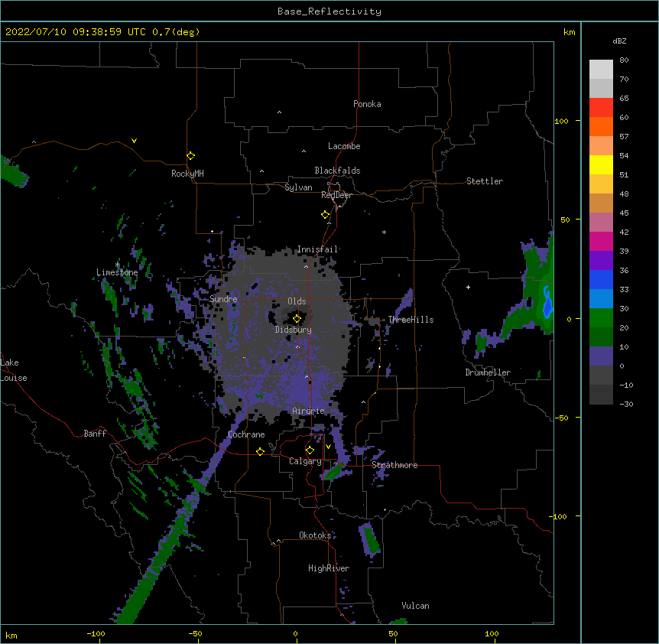The width and height of the screenshot is (659, 644).
Task: Click the green echo patch near Strathmore
Action: 334,472
